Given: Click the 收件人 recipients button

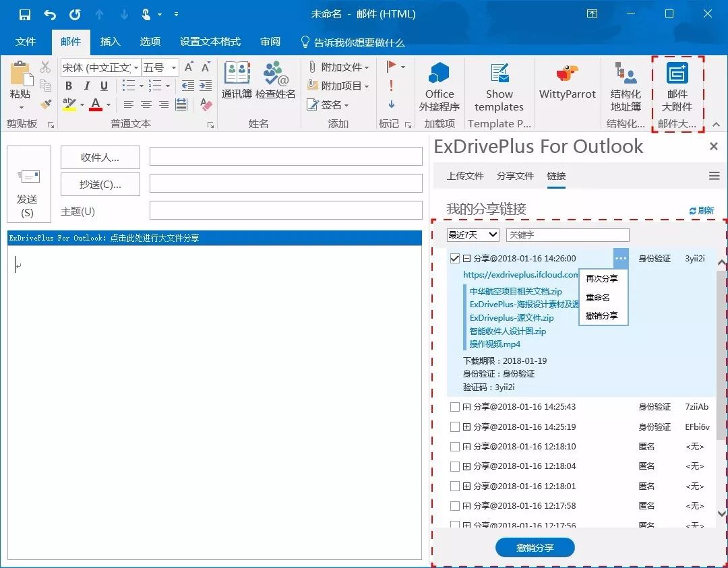Looking at the screenshot, I should pos(100,157).
